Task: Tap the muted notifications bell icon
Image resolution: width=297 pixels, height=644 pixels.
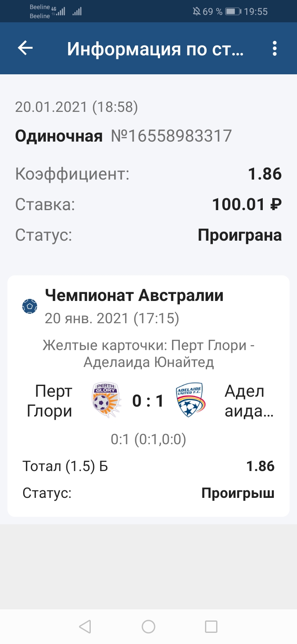Action: [x=197, y=12]
